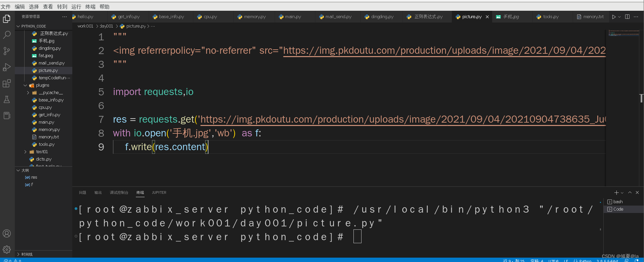This screenshot has width=644, height=262.
Task: Click the work001 breadcrumb
Action: tap(85, 26)
